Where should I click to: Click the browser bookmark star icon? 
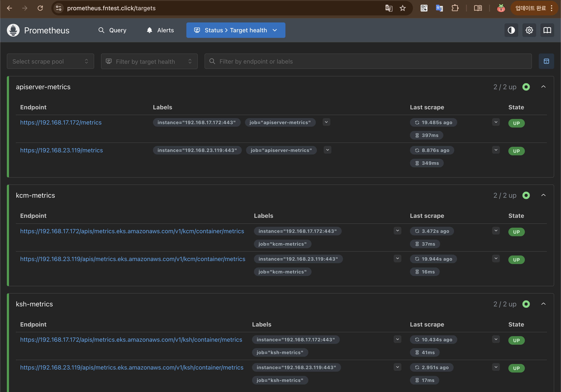point(402,8)
